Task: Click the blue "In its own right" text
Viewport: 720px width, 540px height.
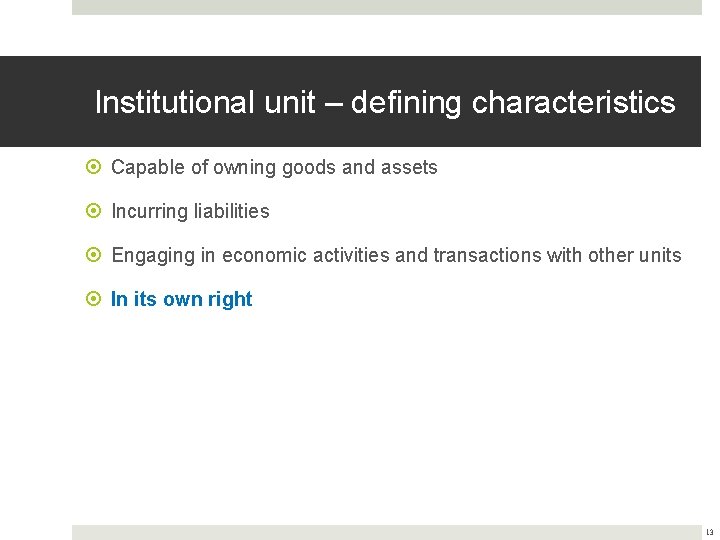Action: (x=181, y=299)
